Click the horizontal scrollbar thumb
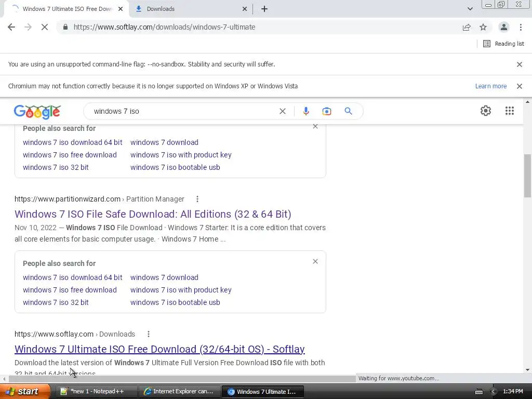Image resolution: width=532 pixels, height=399 pixels. [181, 379]
